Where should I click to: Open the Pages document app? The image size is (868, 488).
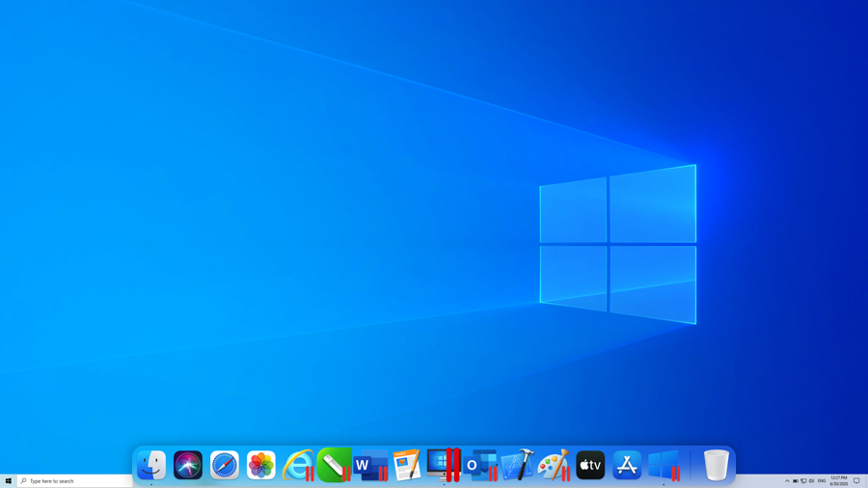(407, 465)
